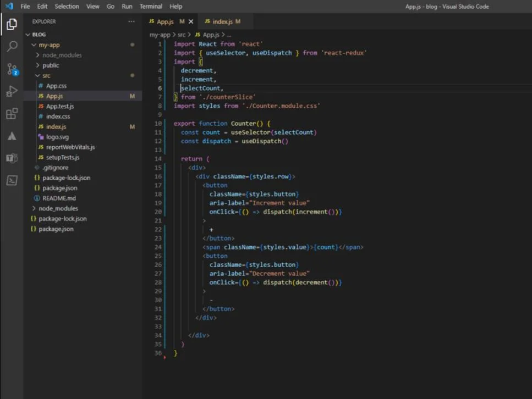Viewport: 532px width, 399px height.
Task: Click the info icon beside README.md
Action: pyautogui.click(x=37, y=198)
